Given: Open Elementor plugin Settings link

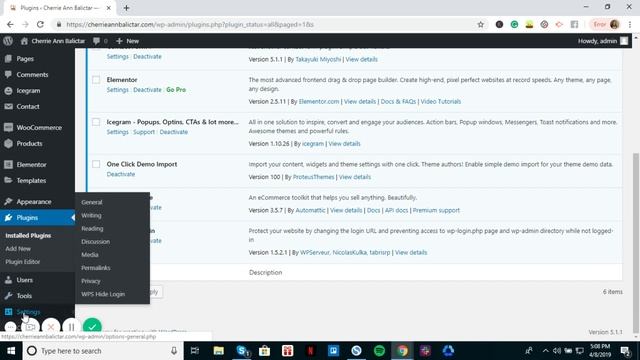Looking at the screenshot, I should pos(118,90).
